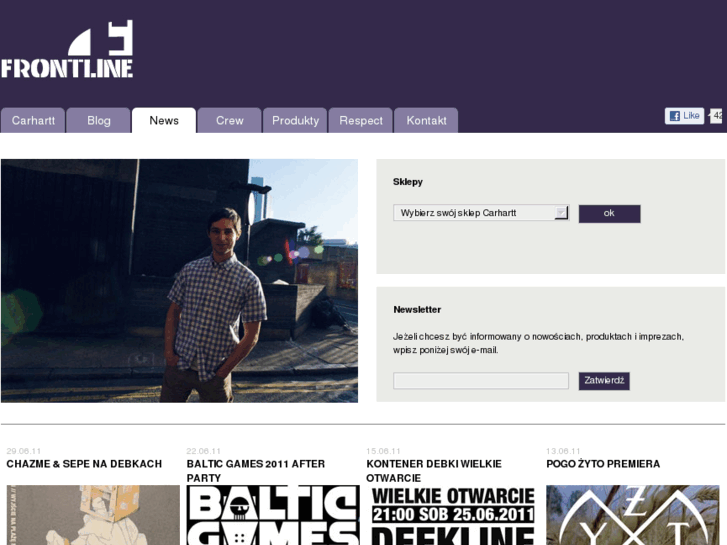Click the Facebook Like button

684,116
